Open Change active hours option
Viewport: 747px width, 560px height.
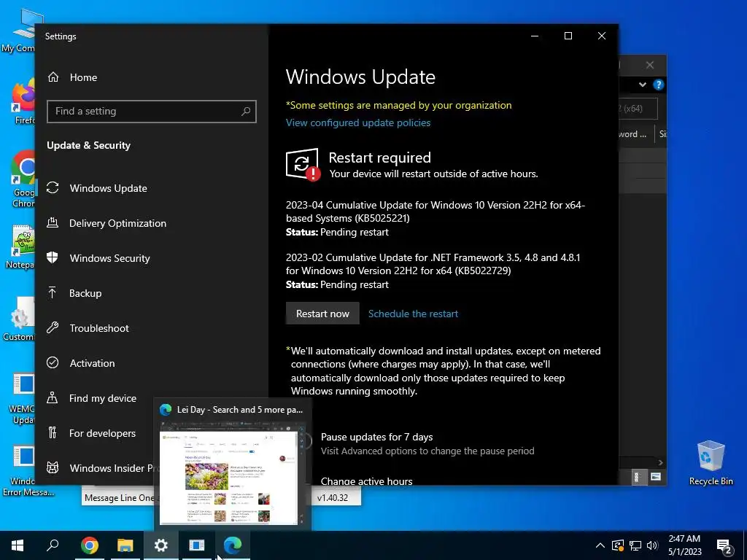tap(366, 481)
